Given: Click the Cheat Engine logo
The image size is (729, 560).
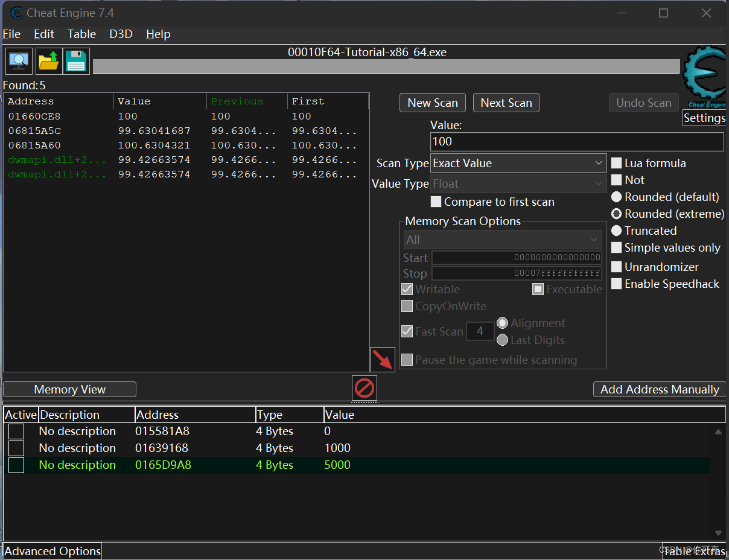Looking at the screenshot, I should click(704, 77).
